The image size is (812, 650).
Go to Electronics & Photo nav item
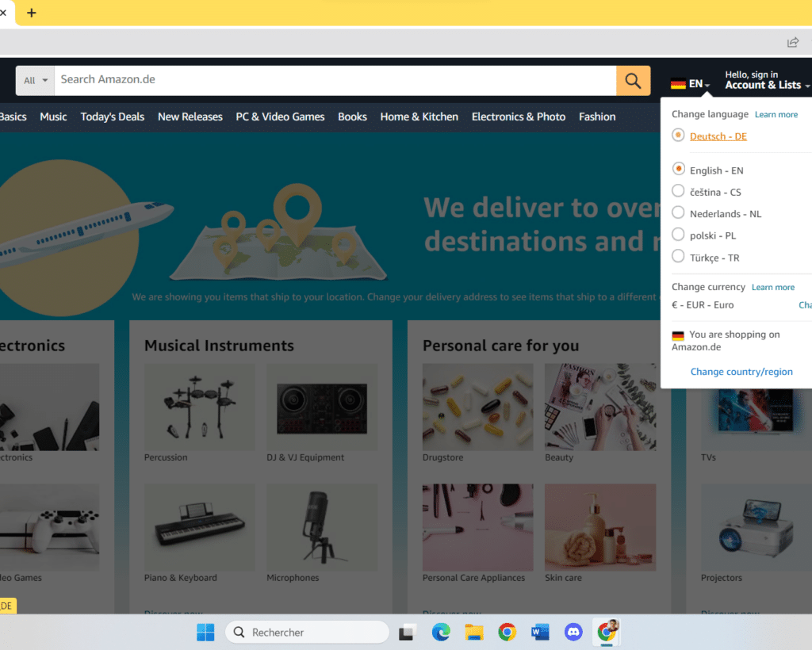[x=518, y=117]
